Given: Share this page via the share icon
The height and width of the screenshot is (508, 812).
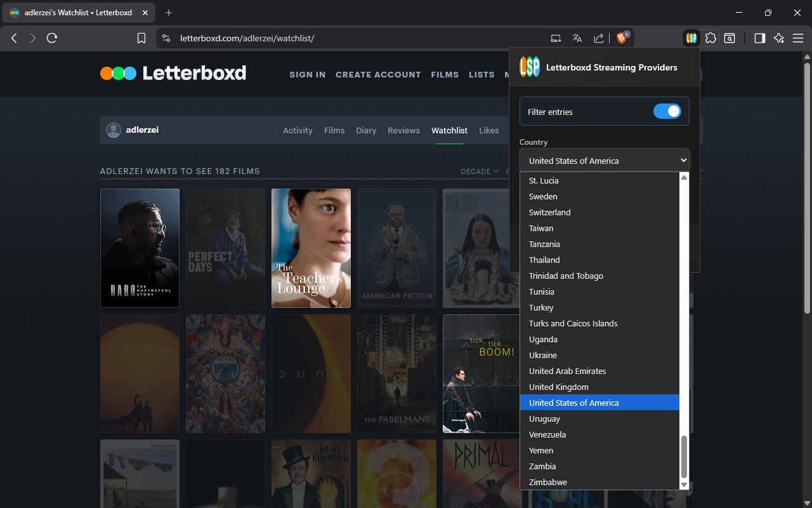Looking at the screenshot, I should [x=598, y=38].
